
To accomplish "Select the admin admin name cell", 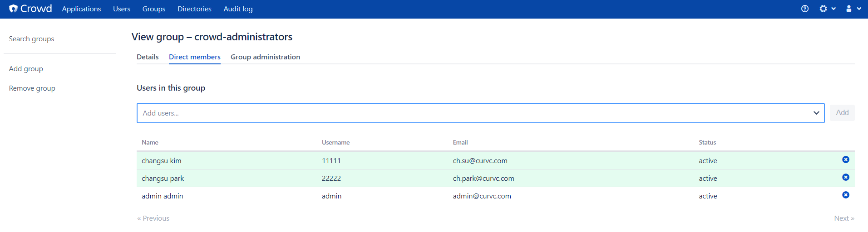I will 163,196.
